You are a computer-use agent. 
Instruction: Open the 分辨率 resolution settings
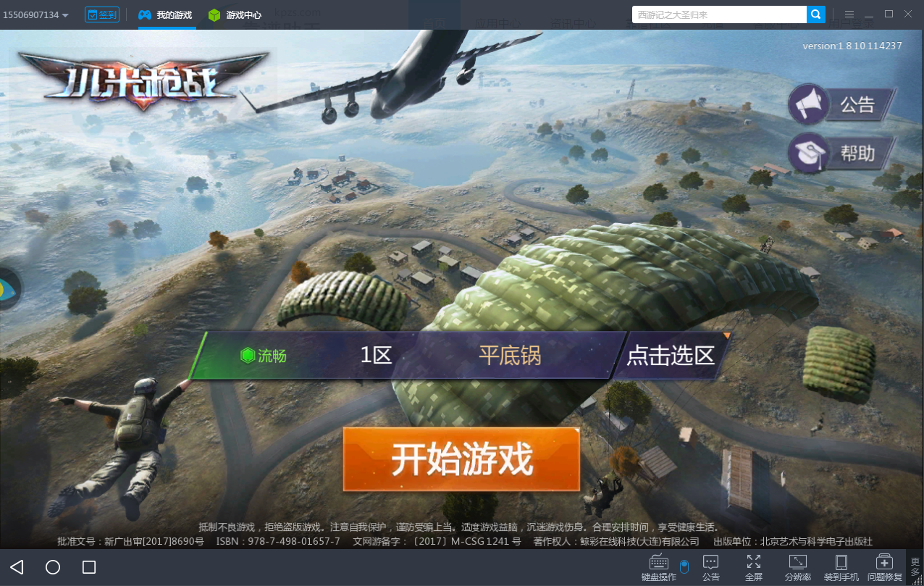[798, 568]
